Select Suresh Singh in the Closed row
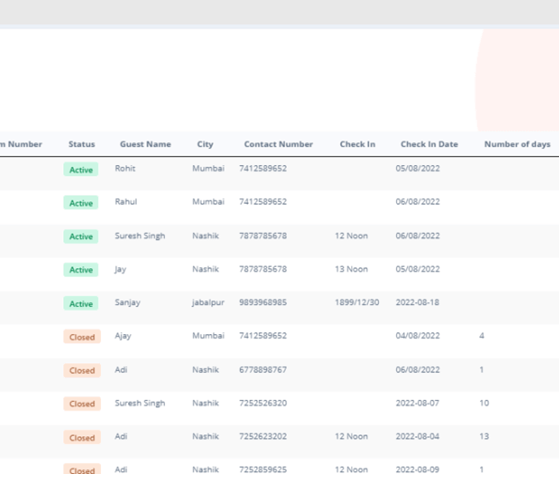The height and width of the screenshot is (483, 559). (x=140, y=403)
